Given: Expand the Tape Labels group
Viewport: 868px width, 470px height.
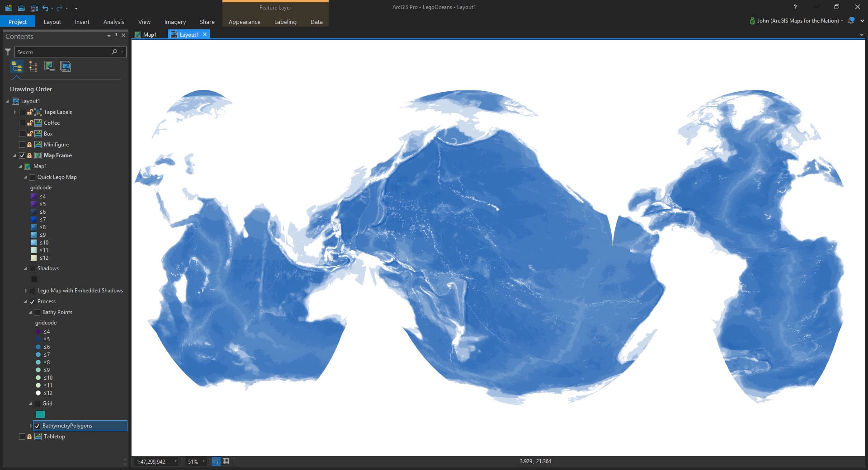Looking at the screenshot, I should coord(15,112).
